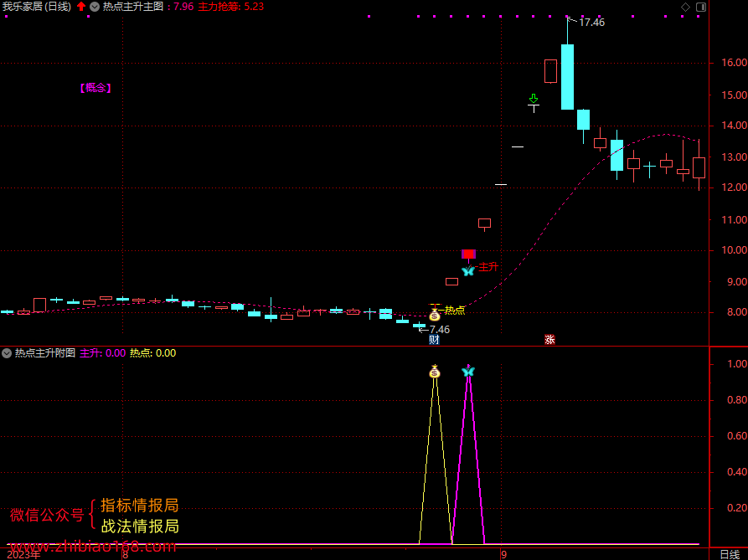748x560 pixels.
Task: Click the large cyan candlestick below 17.46
Action: [567, 77]
